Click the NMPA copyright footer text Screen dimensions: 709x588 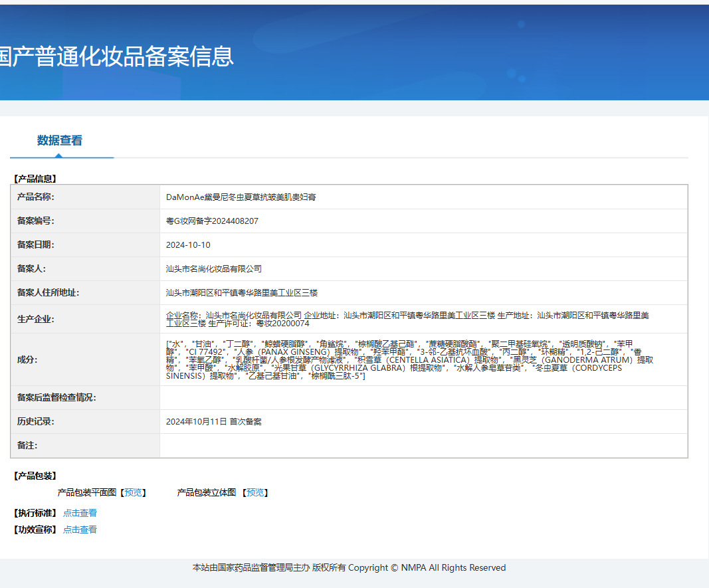click(349, 567)
